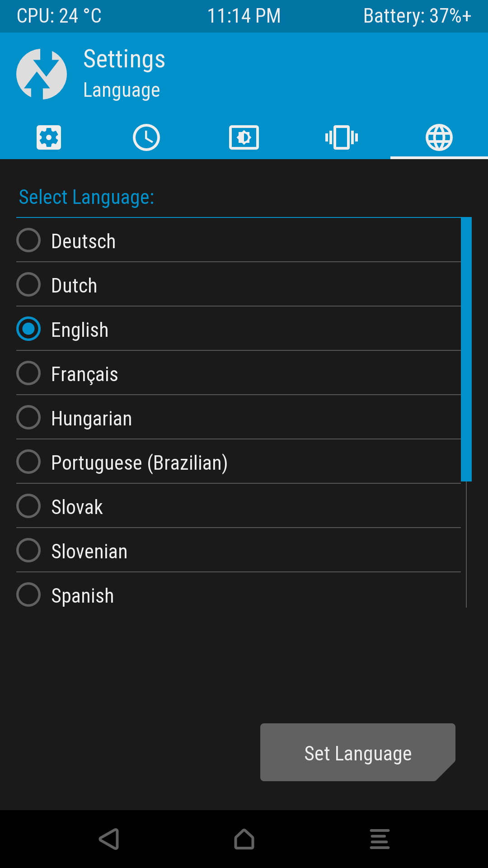Click the TWRP logo
The height and width of the screenshot is (868, 488).
42,74
